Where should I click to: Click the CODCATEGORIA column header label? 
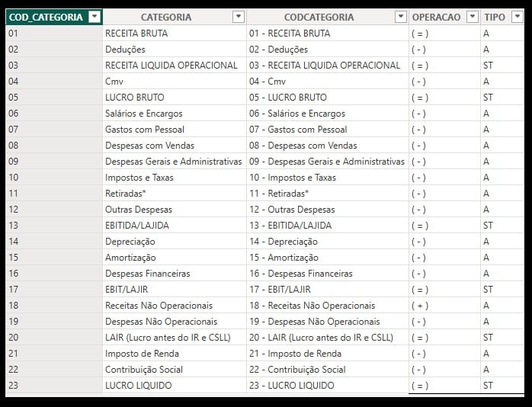coord(319,17)
